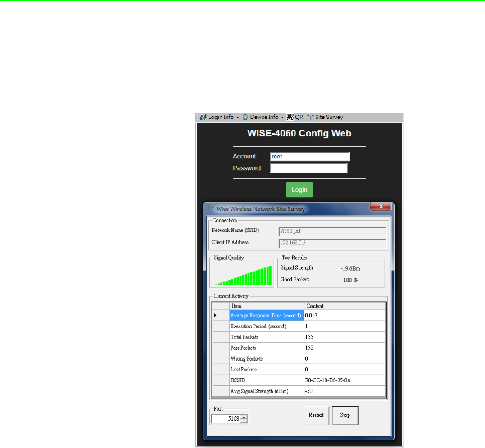Viewport: 485px width, 448px height.
Task: Select the Execution Period (second) row
Action: (299, 326)
